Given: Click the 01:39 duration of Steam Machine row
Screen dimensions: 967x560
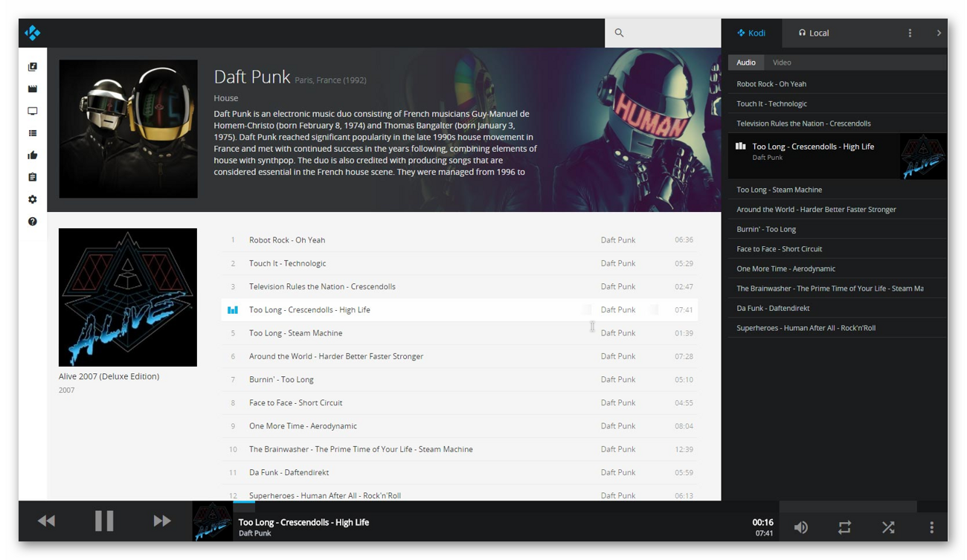Looking at the screenshot, I should tap(684, 333).
